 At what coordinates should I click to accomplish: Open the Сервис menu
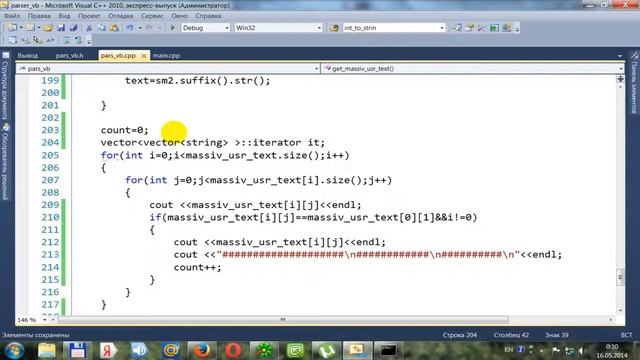pyautogui.click(x=152, y=16)
